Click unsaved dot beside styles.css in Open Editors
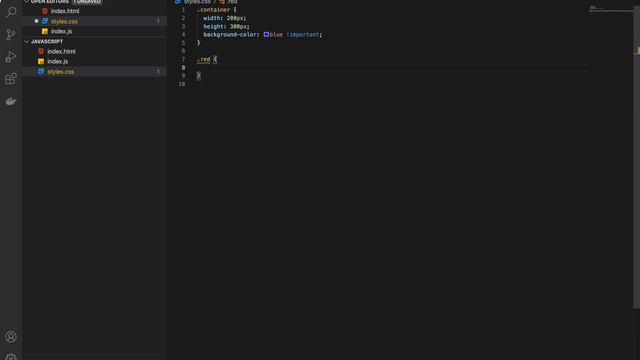The width and height of the screenshot is (640, 360). (x=36, y=21)
